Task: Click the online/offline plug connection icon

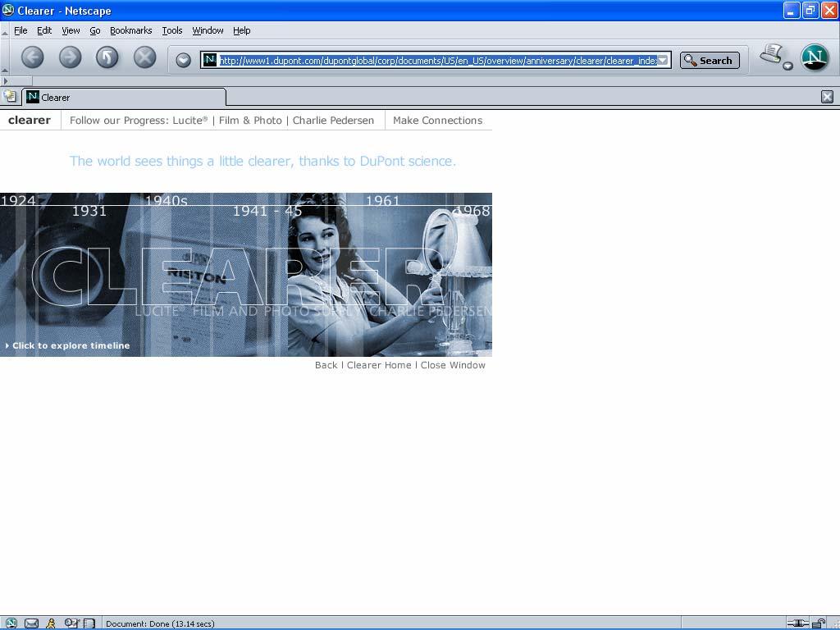Action: [x=797, y=623]
